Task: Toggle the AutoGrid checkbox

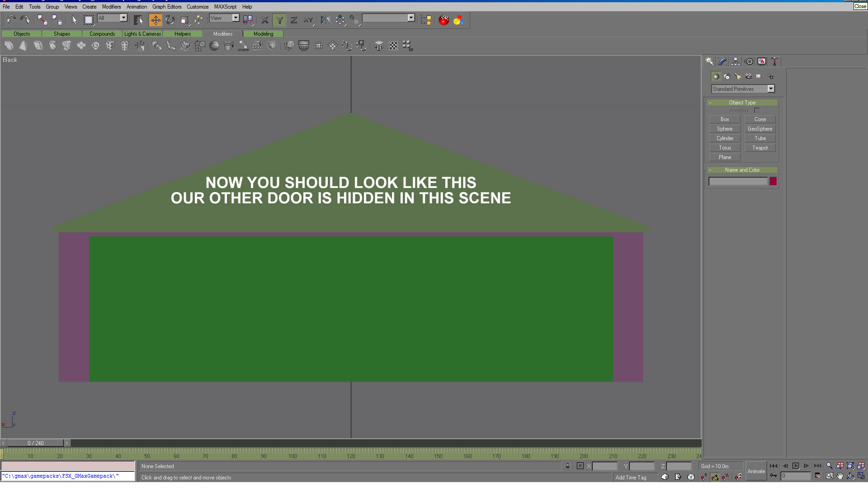Action: pyautogui.click(x=757, y=111)
